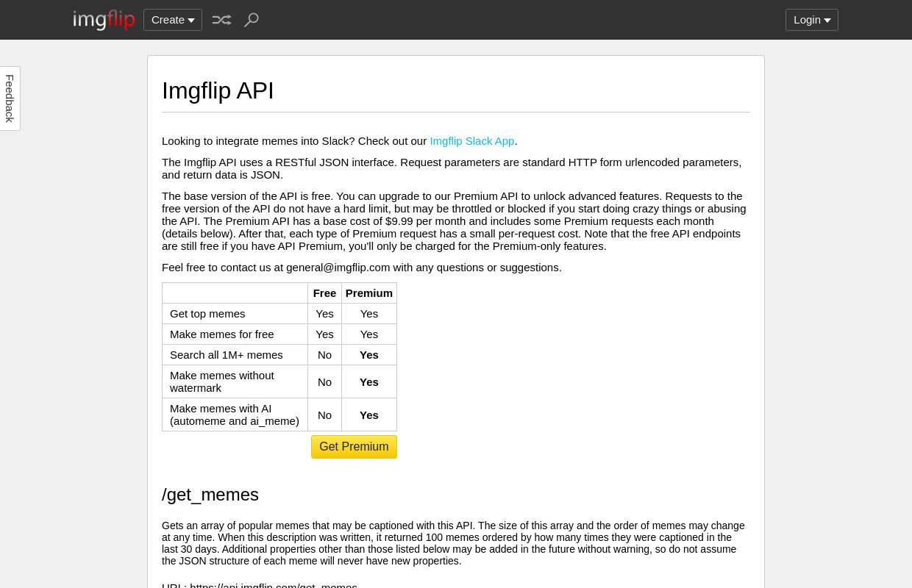The width and height of the screenshot is (912, 588).
Task: Click Free 'No' in Search all 1M+ memes row
Action: point(324,355)
